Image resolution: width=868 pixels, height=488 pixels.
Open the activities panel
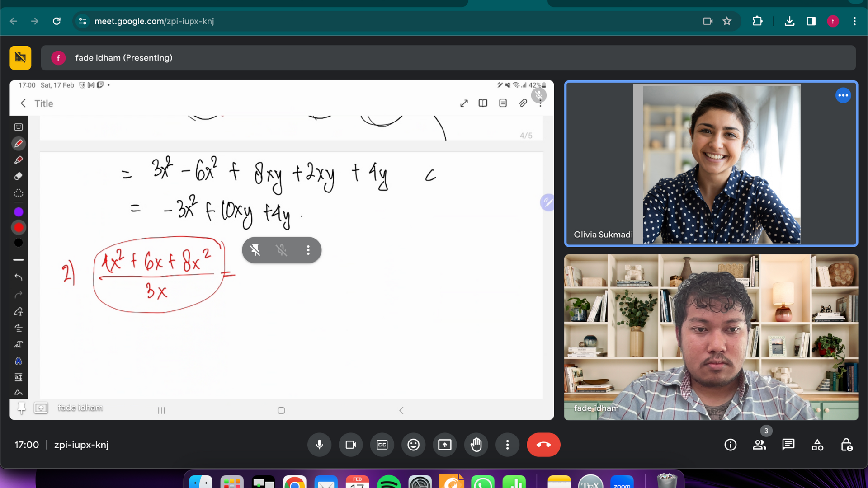click(817, 445)
